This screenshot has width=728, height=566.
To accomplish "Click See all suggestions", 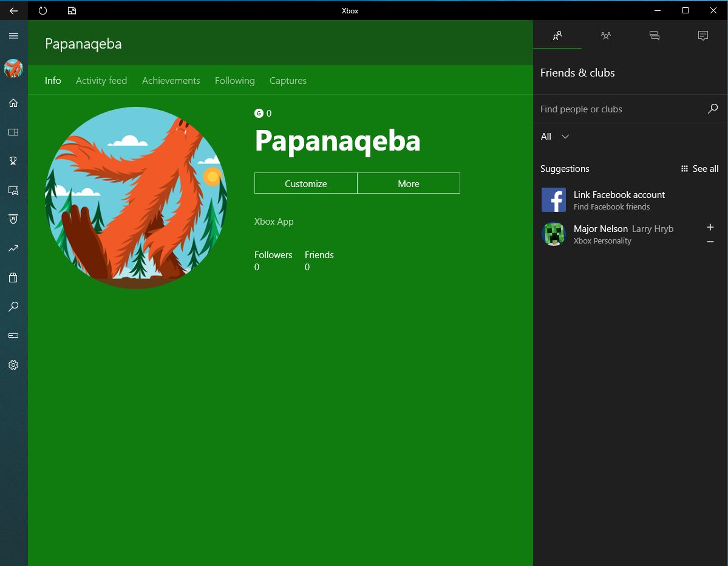I will pyautogui.click(x=699, y=169).
